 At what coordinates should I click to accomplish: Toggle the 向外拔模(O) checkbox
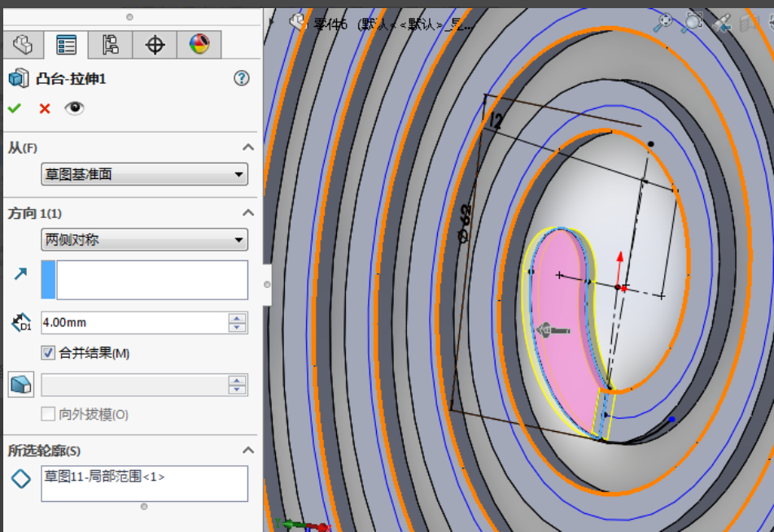pos(48,413)
